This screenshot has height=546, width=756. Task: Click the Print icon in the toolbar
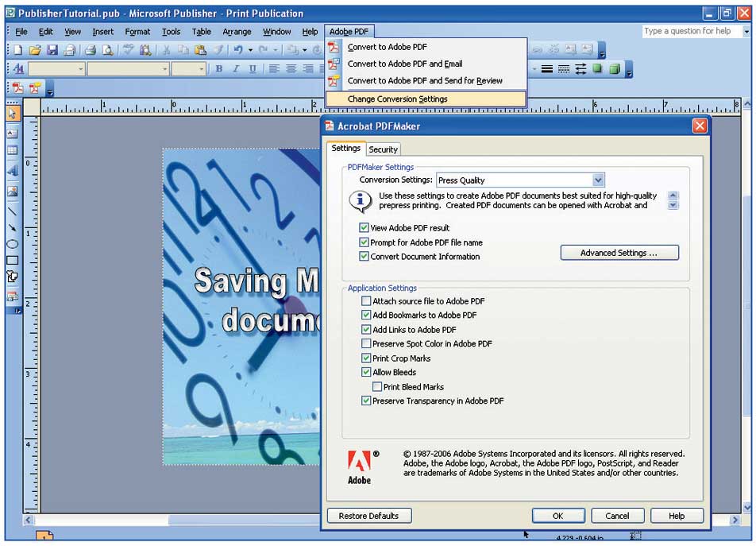[91, 50]
